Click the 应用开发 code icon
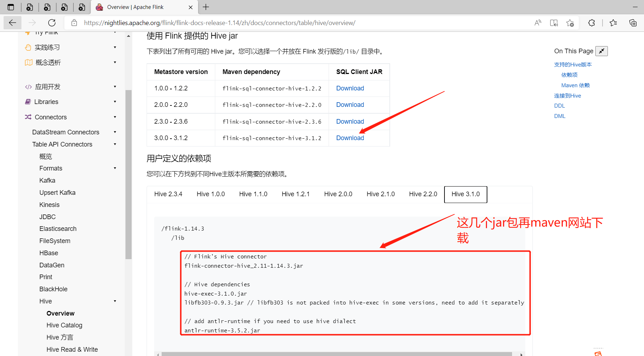 tap(28, 87)
